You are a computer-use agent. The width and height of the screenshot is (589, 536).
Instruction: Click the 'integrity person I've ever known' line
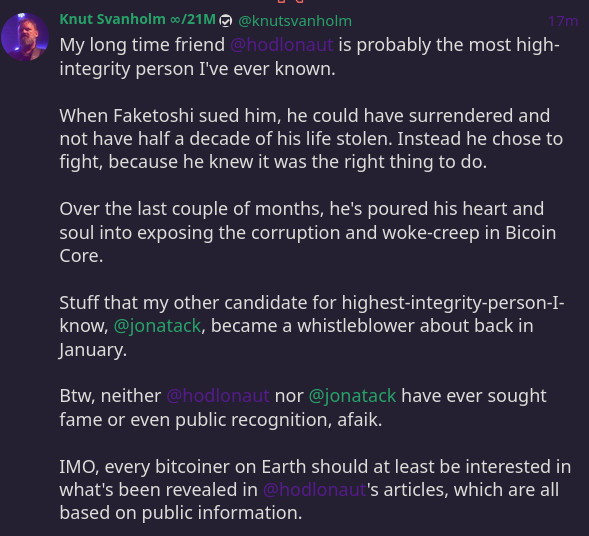(x=198, y=69)
